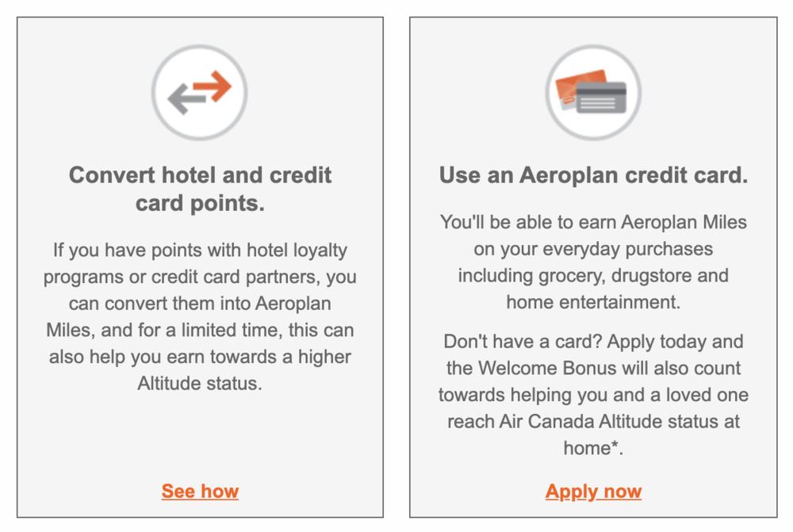
Task: Click the asterisk footnote after "home"
Action: pos(615,446)
